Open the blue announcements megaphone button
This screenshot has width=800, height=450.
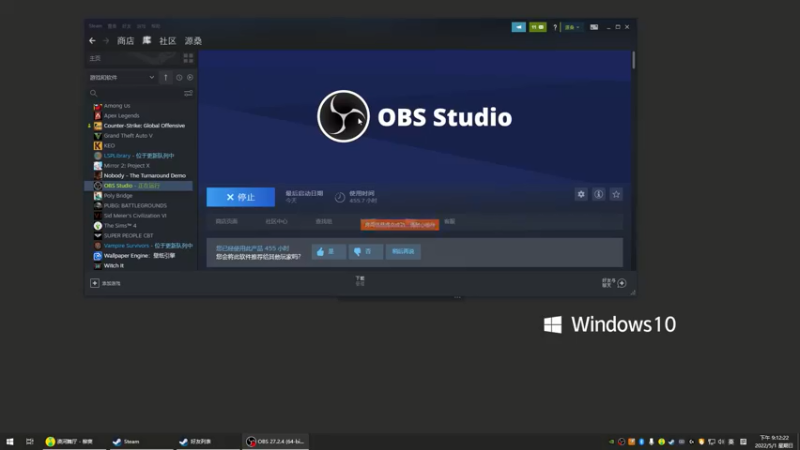518,27
